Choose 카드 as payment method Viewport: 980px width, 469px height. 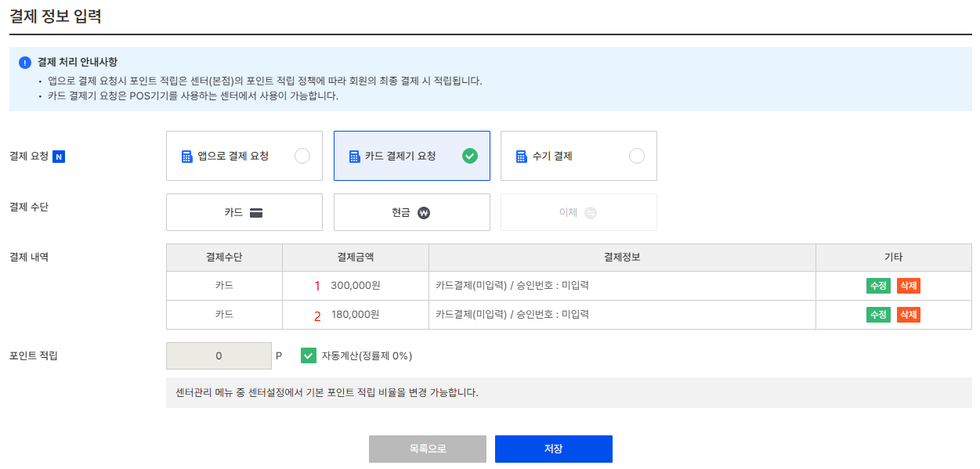(244, 212)
